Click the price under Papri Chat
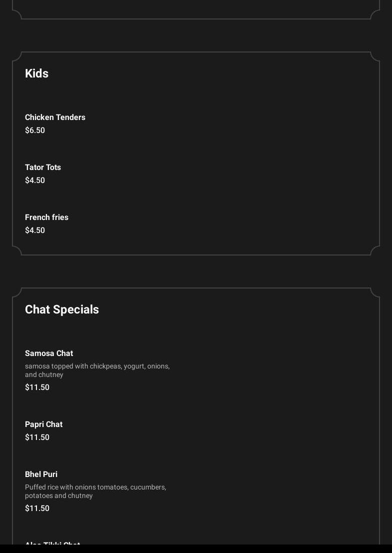This screenshot has height=553, width=392. 37,437
